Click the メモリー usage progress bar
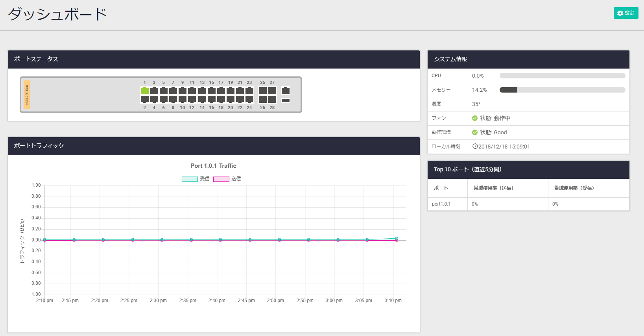 click(x=562, y=90)
